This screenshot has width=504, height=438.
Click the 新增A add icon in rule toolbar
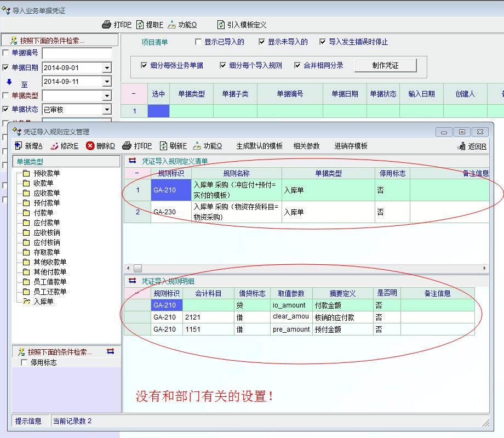click(x=18, y=146)
